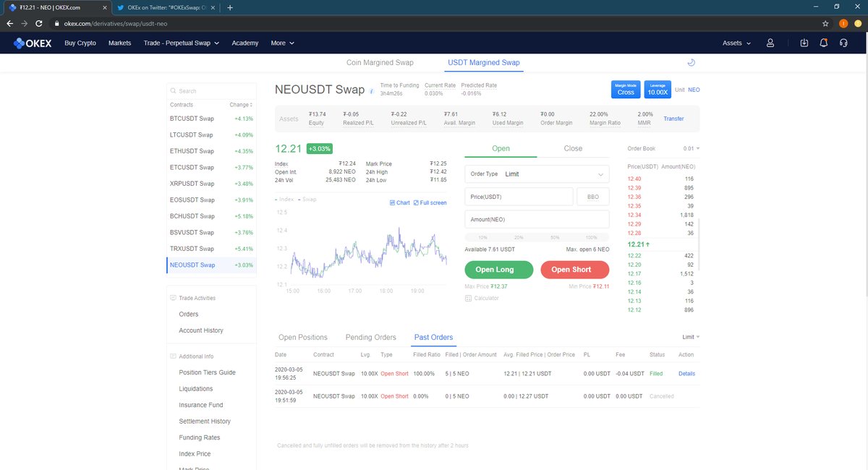Viewport: 868px width, 470px height.
Task: Select the Open order tab
Action: pos(501,148)
